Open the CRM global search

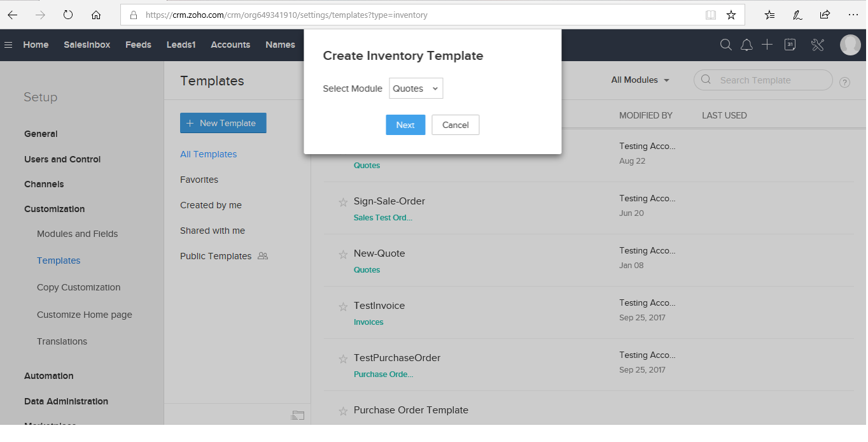(x=725, y=45)
